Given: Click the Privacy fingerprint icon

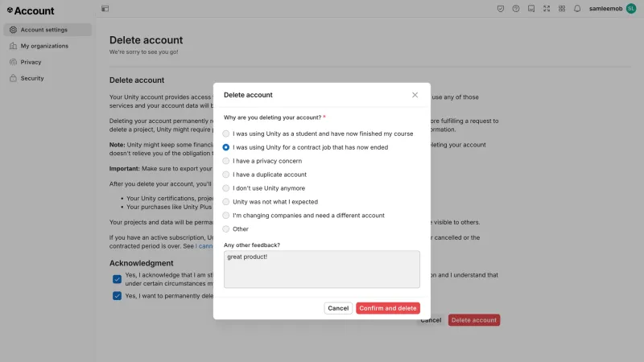Looking at the screenshot, I should [13, 62].
